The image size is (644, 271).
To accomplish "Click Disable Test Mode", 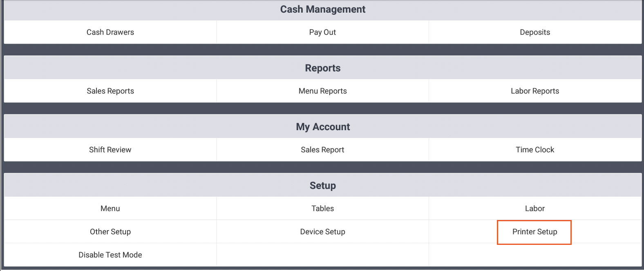I will 110,255.
